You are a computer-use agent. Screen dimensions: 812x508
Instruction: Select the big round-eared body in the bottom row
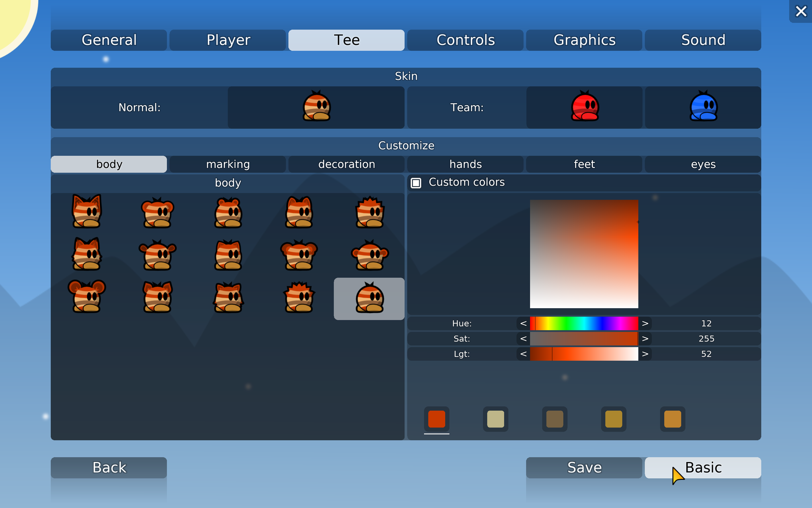tap(87, 297)
